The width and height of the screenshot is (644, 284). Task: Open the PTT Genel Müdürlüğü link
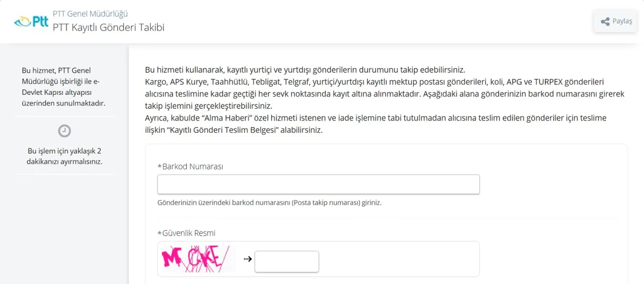coord(90,13)
